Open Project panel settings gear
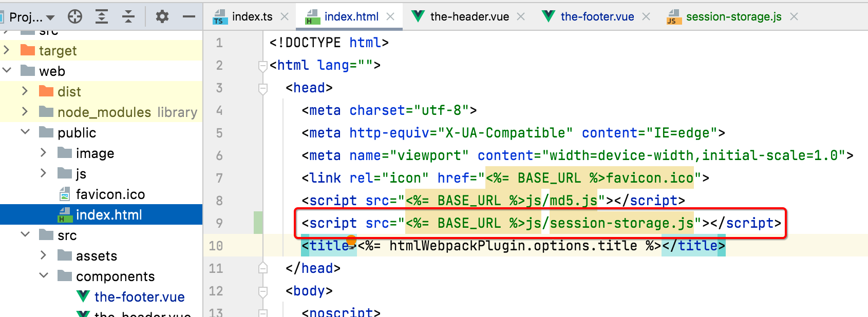The height and width of the screenshot is (317, 868). pyautogui.click(x=162, y=17)
